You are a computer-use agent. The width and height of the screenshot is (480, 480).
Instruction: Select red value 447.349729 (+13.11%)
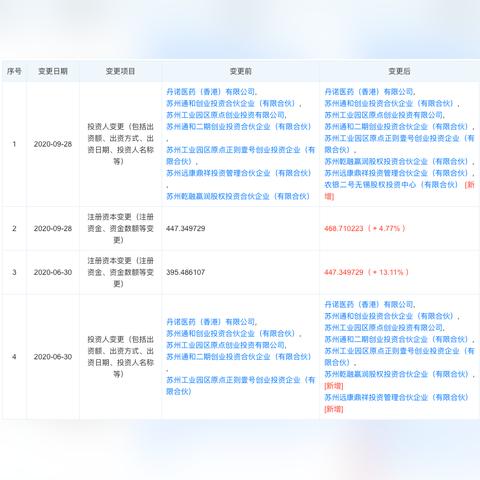click(366, 272)
